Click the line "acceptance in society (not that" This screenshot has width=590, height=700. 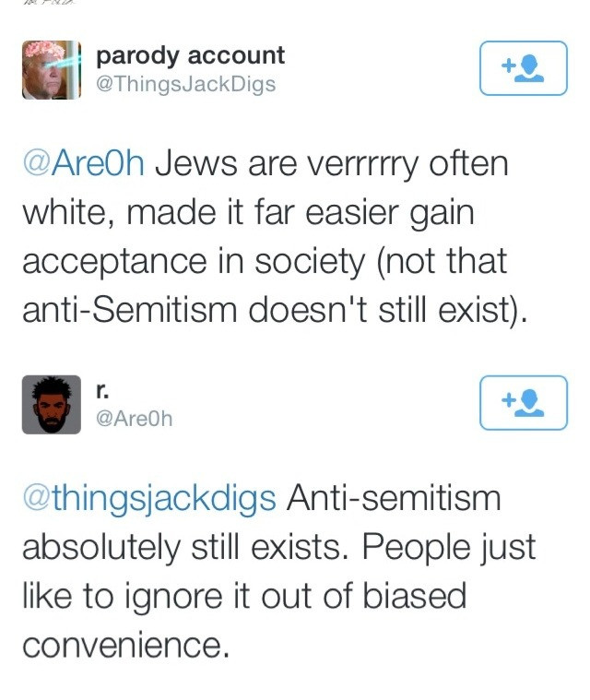(264, 262)
